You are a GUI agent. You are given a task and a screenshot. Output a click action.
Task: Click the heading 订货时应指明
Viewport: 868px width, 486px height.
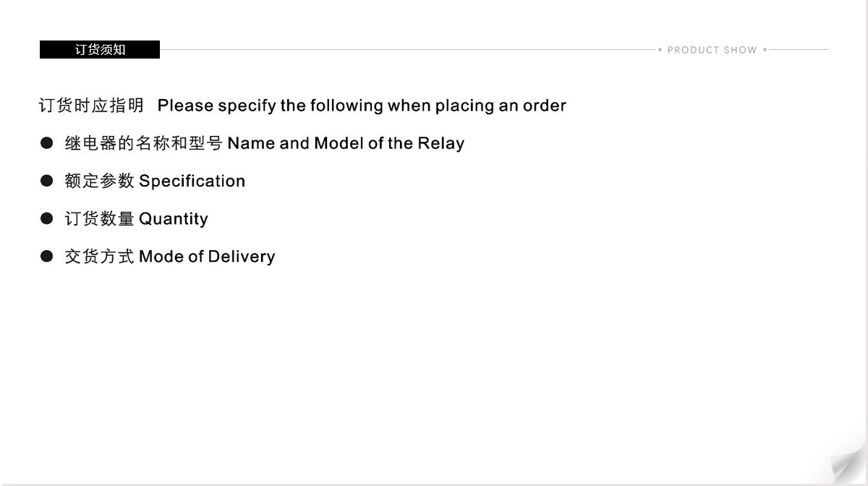(91, 106)
